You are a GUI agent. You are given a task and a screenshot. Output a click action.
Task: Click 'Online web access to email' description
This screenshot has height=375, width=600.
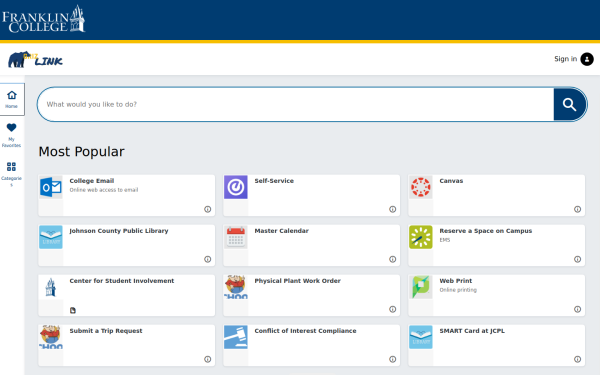104,190
